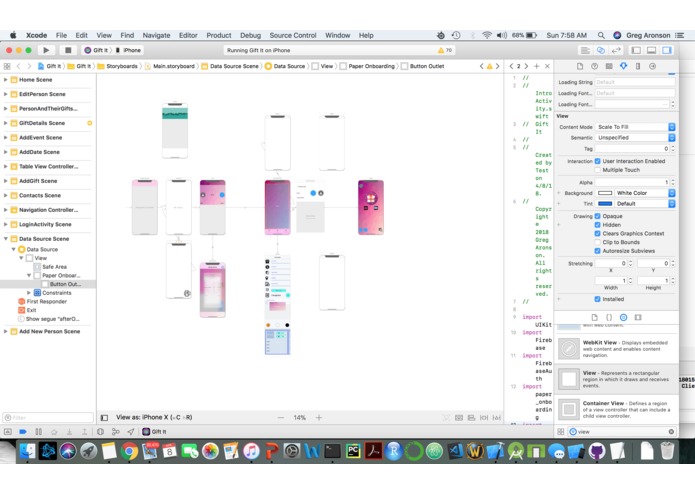
Task: Expand the Constraints group
Action: (29, 293)
